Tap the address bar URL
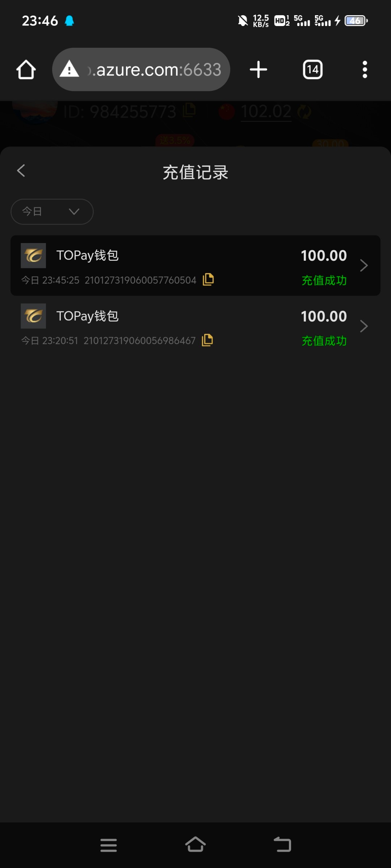 tap(156, 69)
